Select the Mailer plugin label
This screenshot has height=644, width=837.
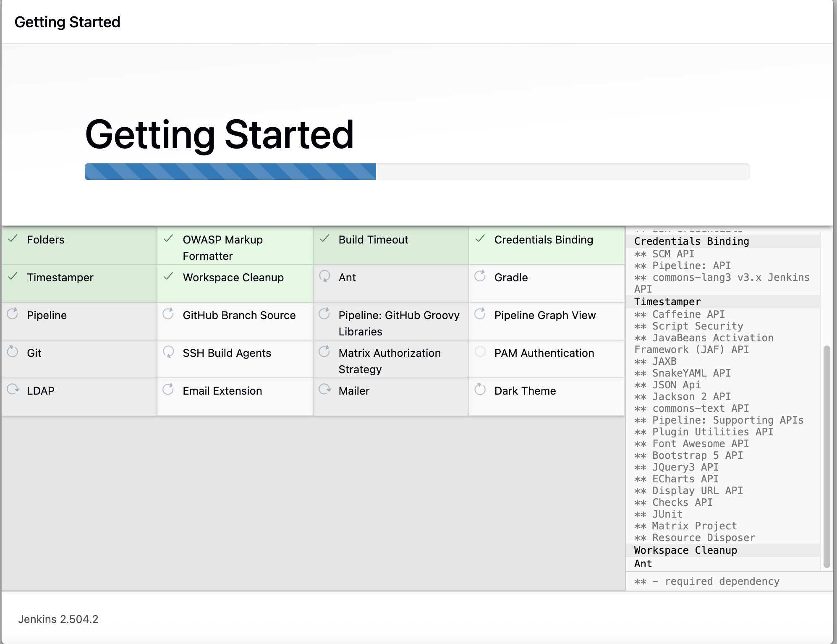pyautogui.click(x=354, y=391)
